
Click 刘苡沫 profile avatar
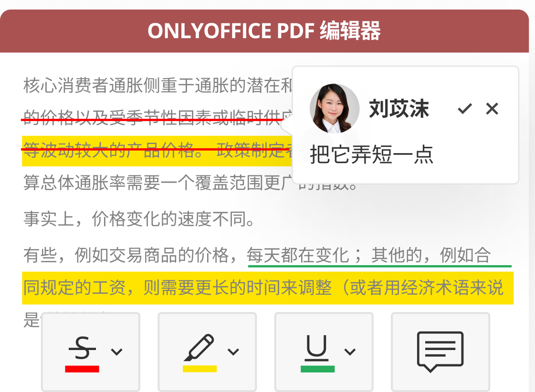(x=335, y=108)
